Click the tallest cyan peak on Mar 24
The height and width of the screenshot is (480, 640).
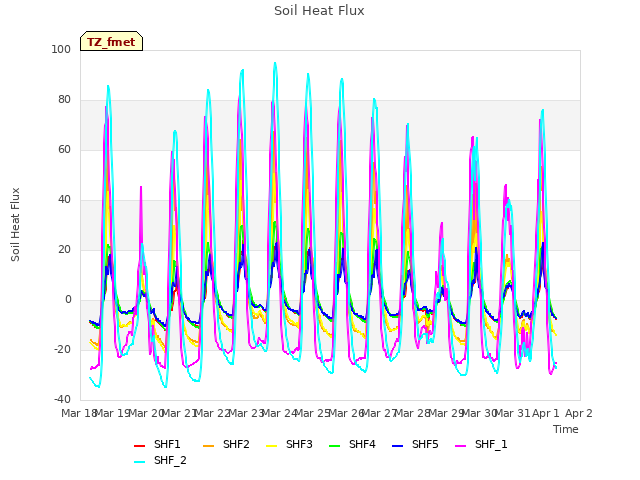click(275, 63)
